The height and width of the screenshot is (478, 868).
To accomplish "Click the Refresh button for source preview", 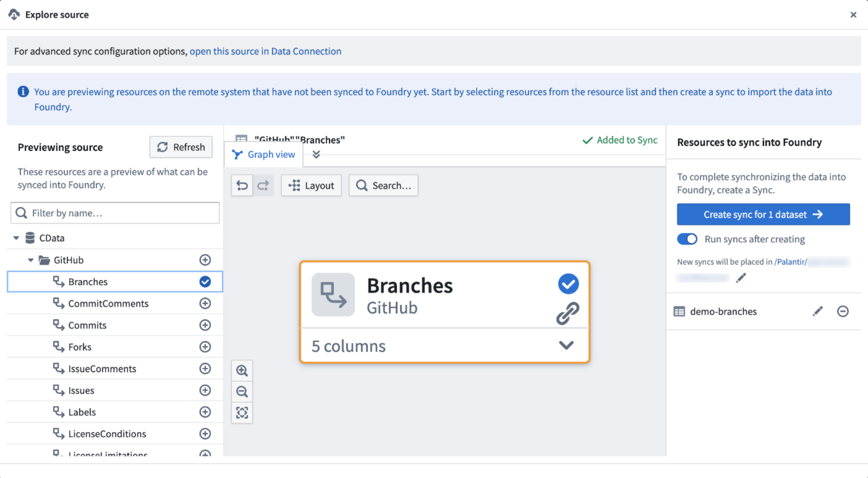I will [x=181, y=147].
